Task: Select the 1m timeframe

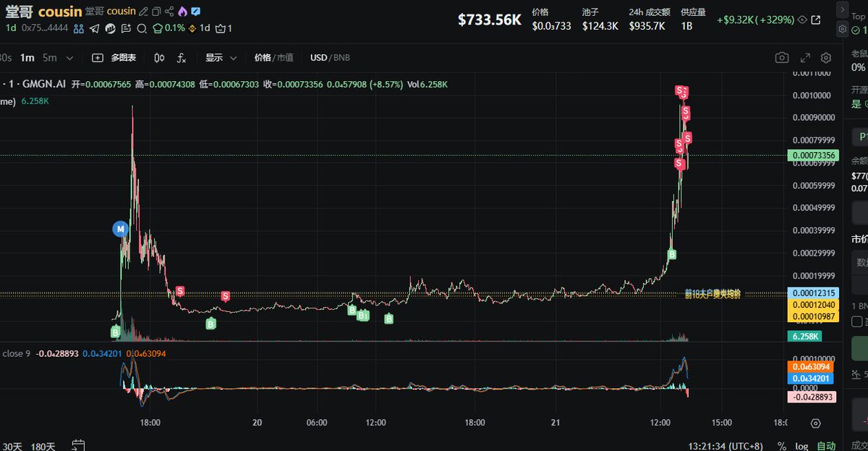Action: [27, 57]
